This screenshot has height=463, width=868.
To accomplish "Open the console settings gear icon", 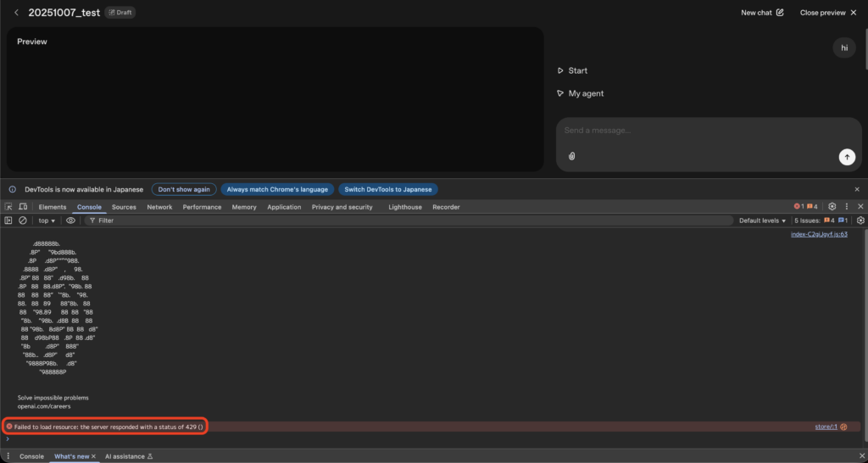I will click(x=860, y=220).
